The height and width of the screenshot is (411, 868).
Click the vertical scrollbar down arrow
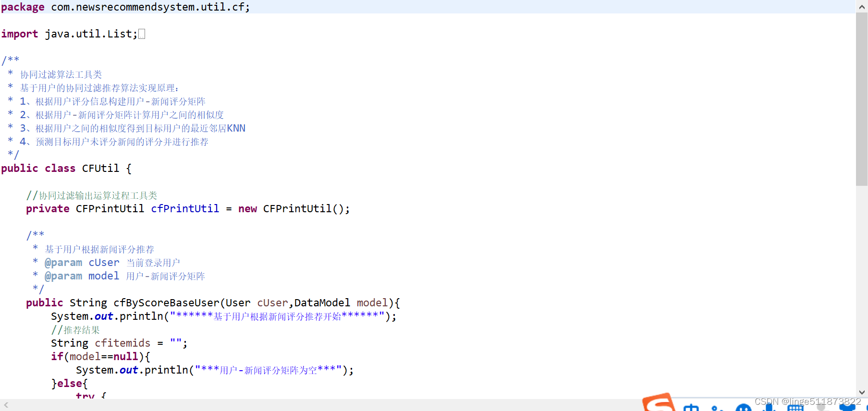tap(862, 392)
